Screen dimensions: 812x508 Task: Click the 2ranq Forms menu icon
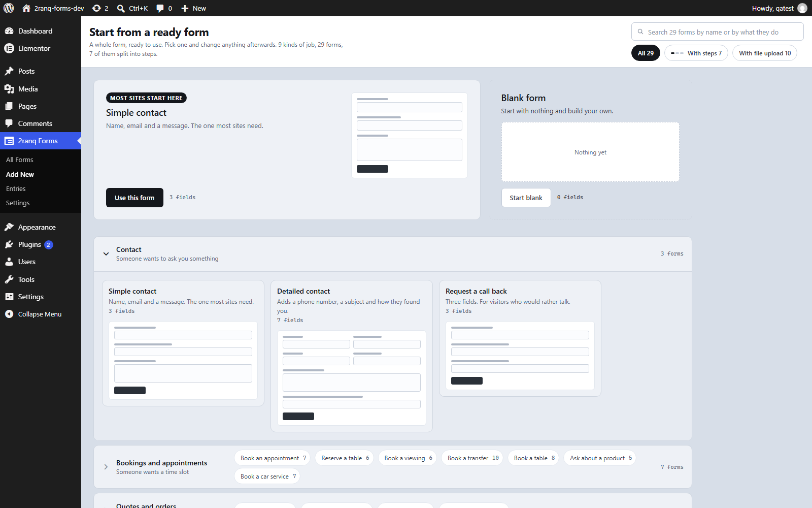[9, 141]
